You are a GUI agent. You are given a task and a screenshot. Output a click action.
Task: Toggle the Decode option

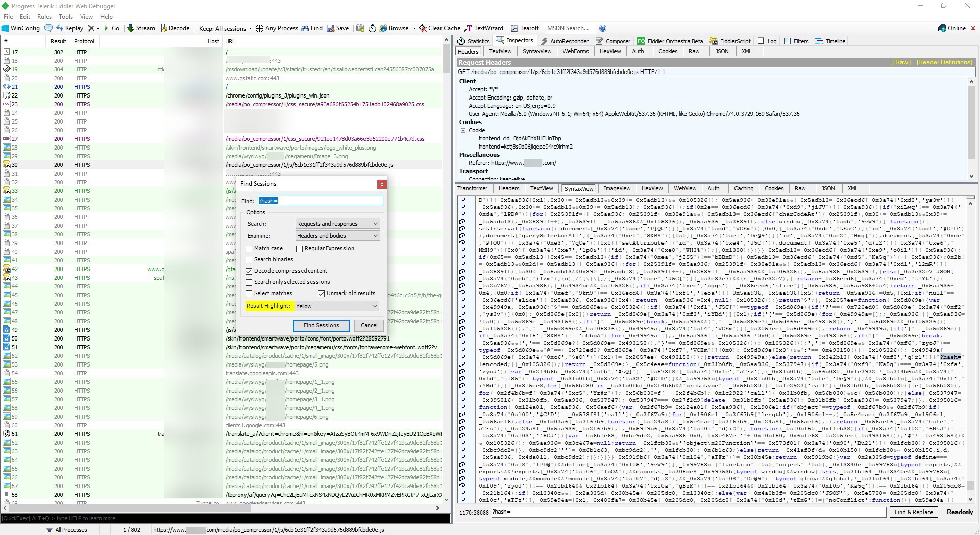click(x=175, y=28)
